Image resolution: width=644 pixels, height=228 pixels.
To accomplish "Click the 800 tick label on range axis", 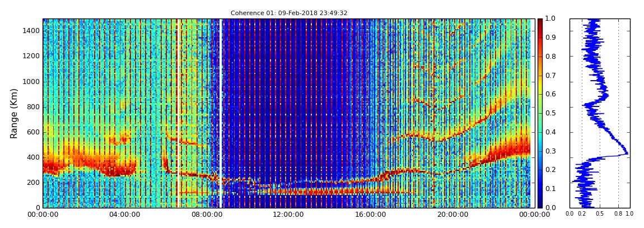I will 34,107.
